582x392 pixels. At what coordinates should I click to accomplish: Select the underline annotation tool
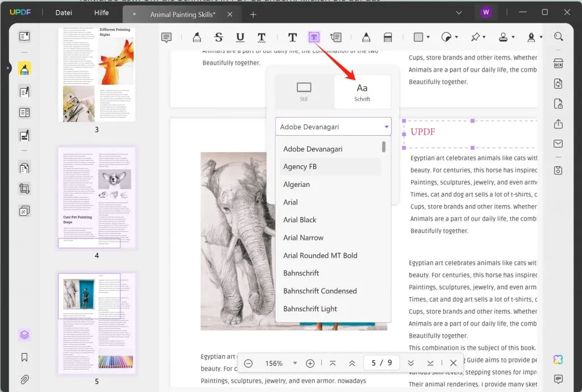point(240,37)
